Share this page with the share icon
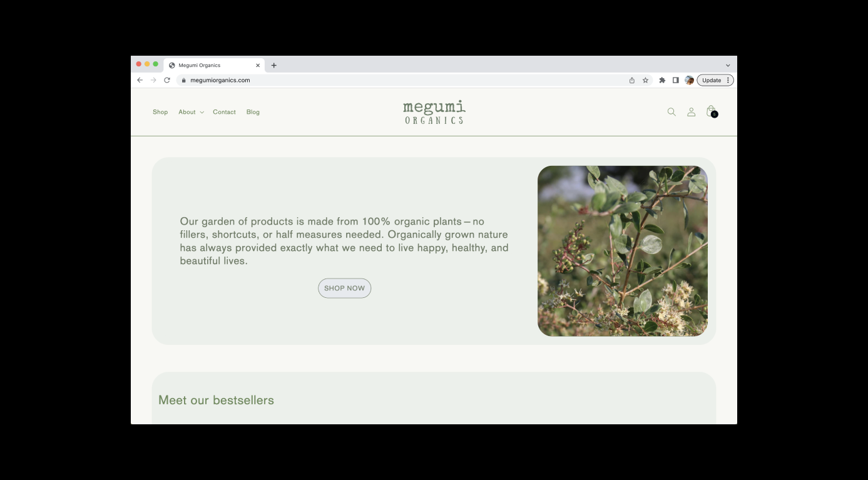 632,80
